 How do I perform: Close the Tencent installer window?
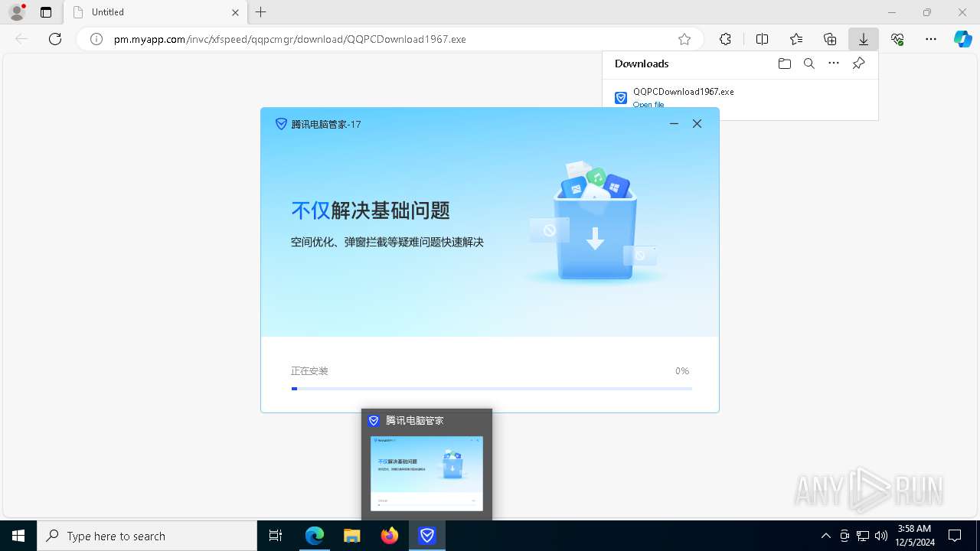coord(697,123)
